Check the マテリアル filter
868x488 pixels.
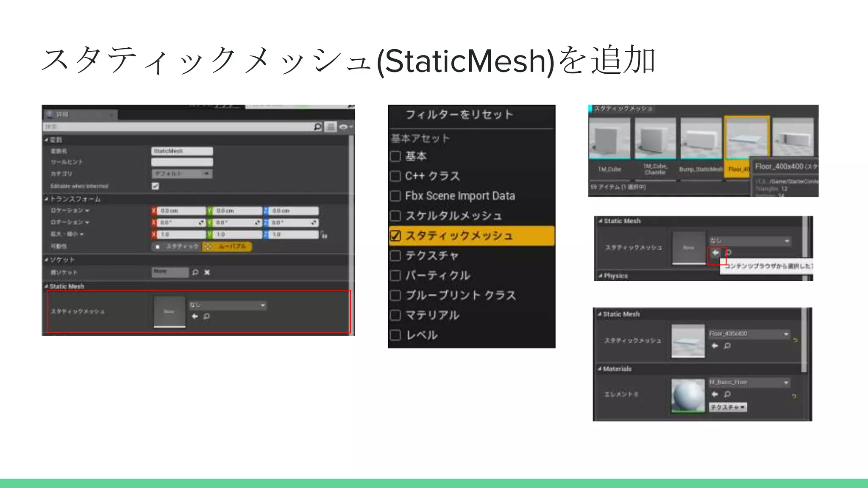click(395, 316)
